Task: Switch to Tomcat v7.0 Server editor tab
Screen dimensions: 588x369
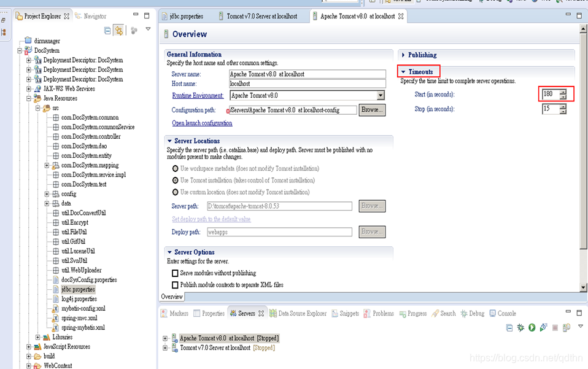Action: (x=258, y=16)
